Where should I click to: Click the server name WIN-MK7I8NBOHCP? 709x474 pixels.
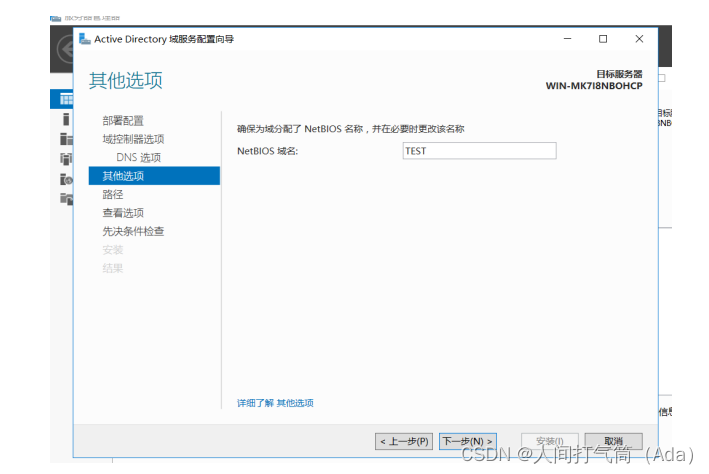click(594, 86)
